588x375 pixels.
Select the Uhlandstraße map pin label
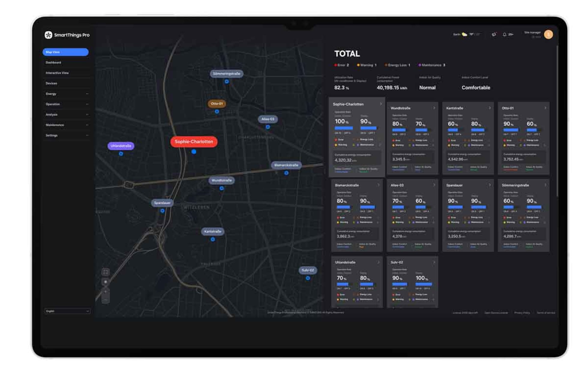tap(121, 146)
